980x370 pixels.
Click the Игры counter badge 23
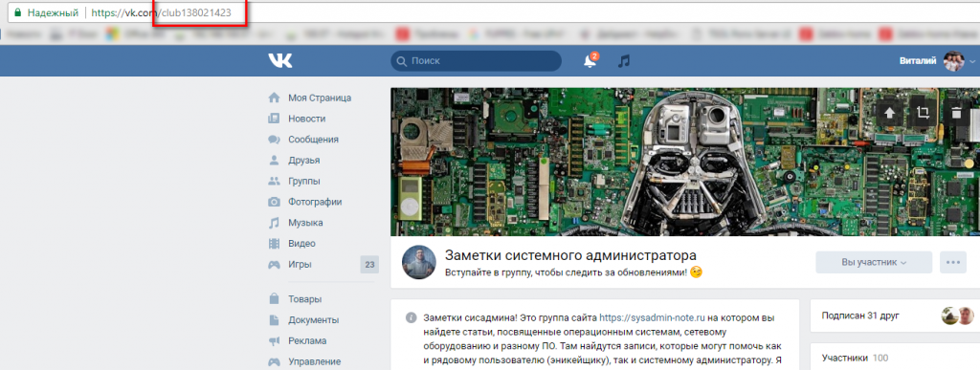tap(369, 265)
